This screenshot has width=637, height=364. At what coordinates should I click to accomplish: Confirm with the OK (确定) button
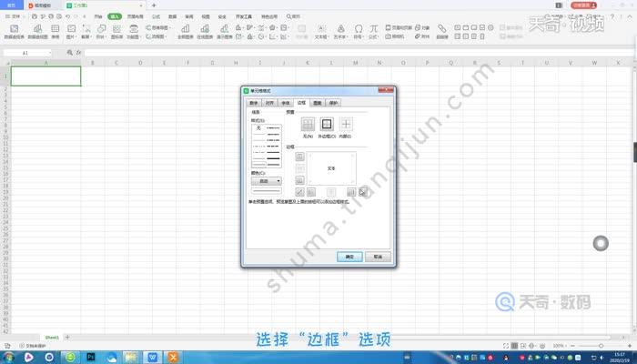pos(349,257)
